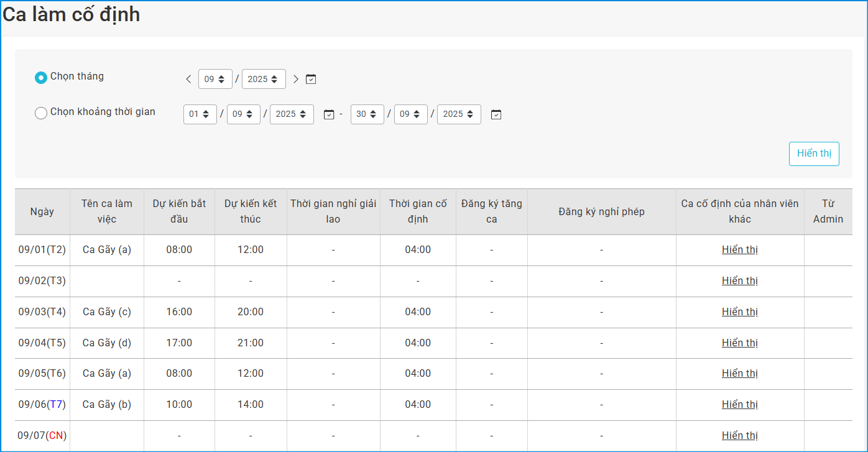Select the 'Chọn tháng' radio button
The width and height of the screenshot is (868, 452).
41,78
